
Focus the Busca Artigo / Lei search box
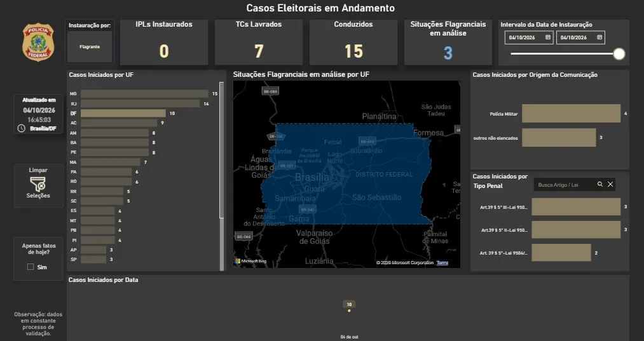[x=574, y=185]
